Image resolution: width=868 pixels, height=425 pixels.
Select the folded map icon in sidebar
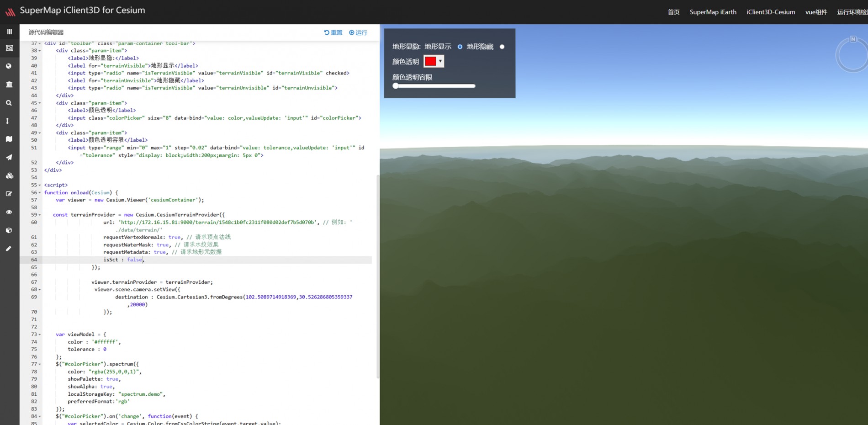(9, 139)
